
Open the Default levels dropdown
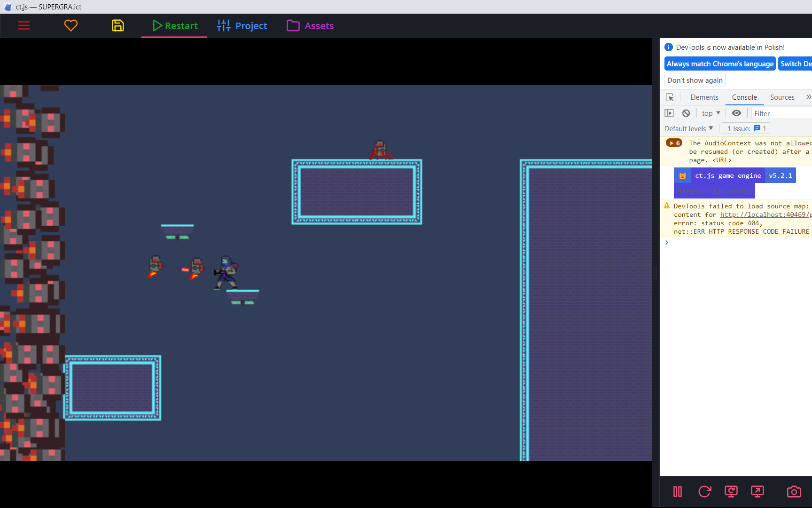click(x=689, y=128)
